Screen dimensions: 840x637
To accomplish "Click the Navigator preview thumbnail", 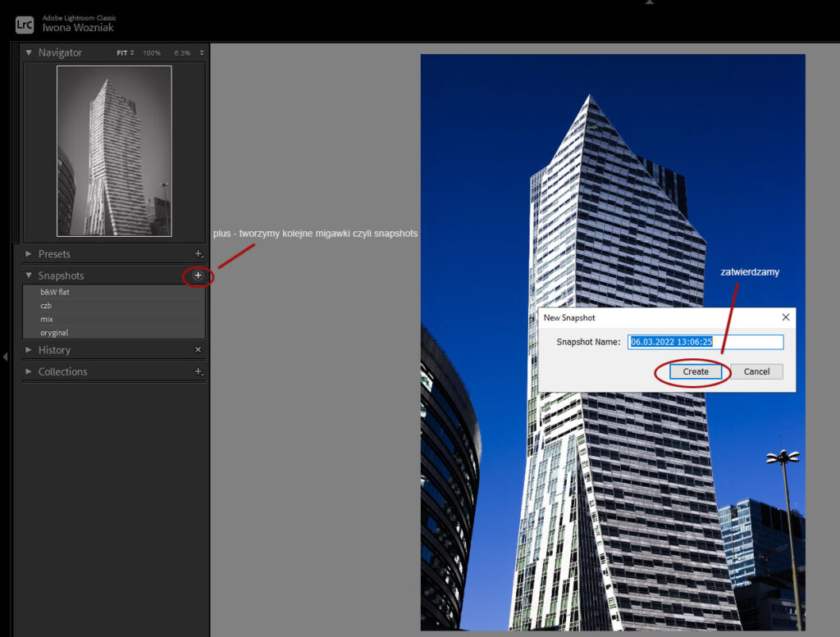I will coord(113,150).
